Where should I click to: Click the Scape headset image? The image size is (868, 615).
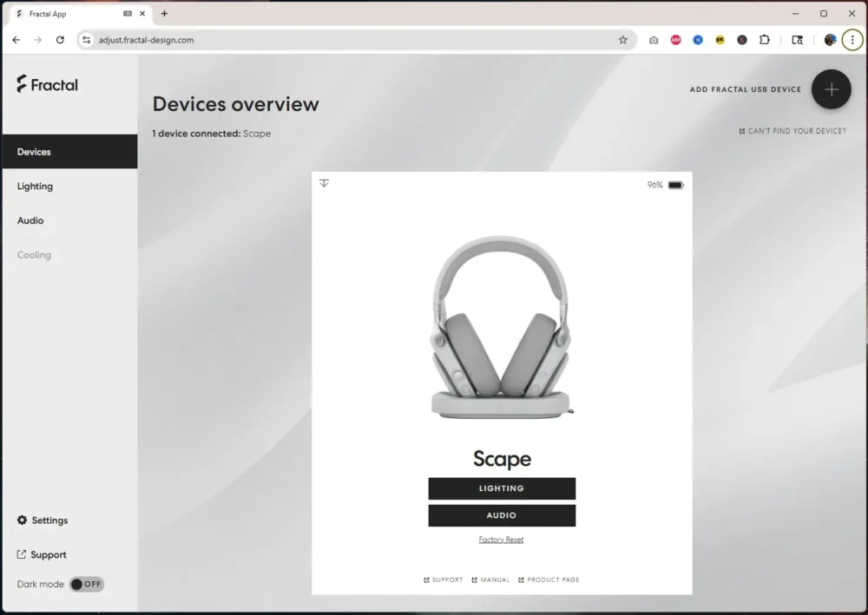click(x=502, y=327)
